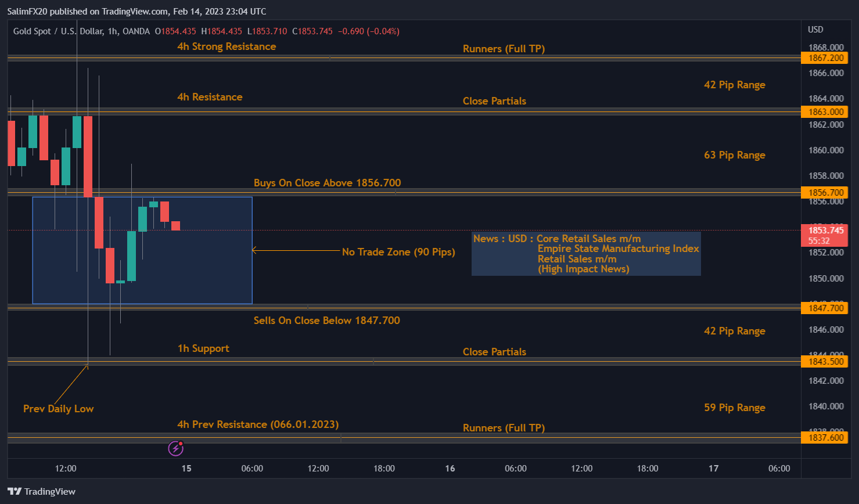
Task: Click the 15 date label on time axis
Action: pyautogui.click(x=186, y=468)
